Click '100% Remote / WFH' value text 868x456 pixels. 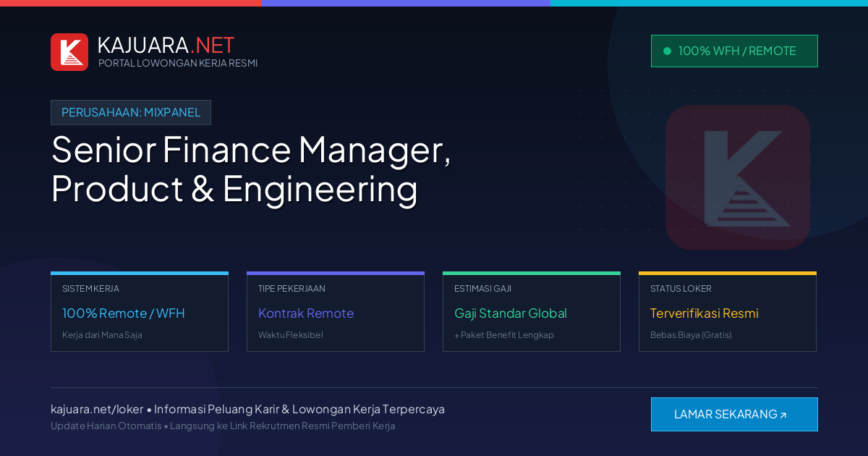(124, 313)
